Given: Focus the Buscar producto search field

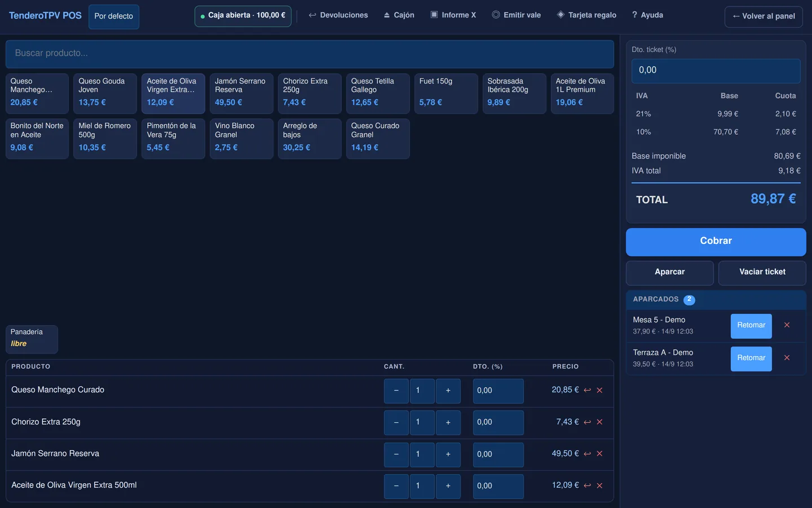Looking at the screenshot, I should point(310,54).
